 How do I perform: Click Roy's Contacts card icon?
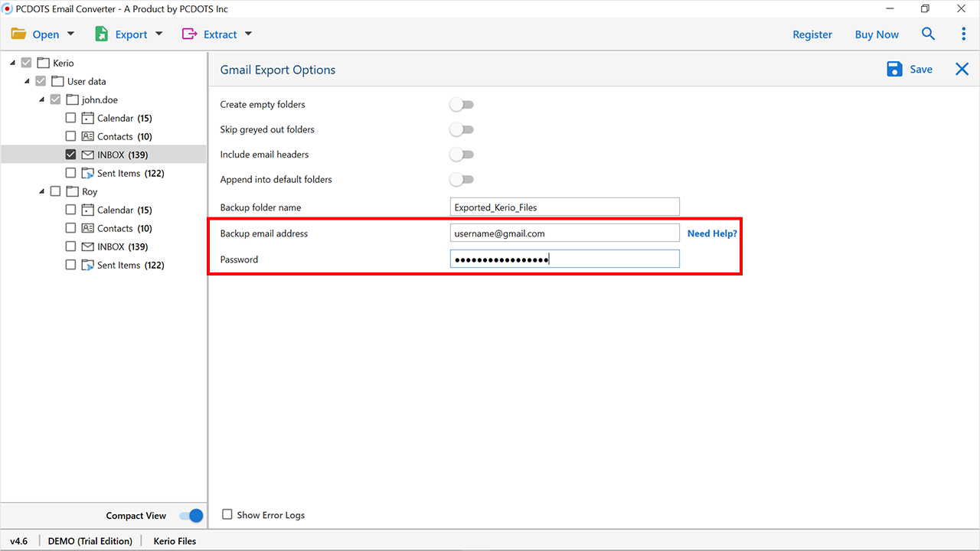click(x=88, y=228)
